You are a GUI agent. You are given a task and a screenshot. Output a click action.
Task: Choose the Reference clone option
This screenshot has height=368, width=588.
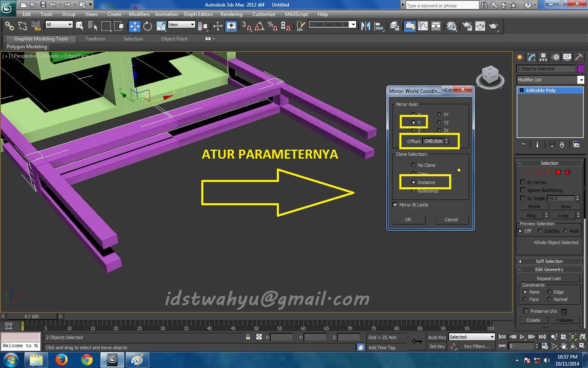point(413,191)
